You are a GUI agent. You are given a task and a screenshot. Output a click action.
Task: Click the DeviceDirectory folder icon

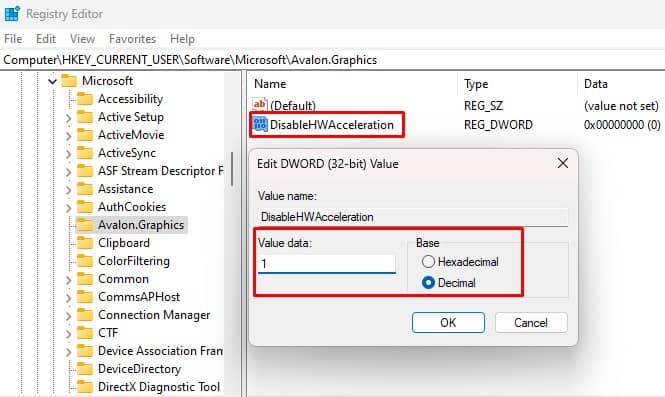pos(85,369)
